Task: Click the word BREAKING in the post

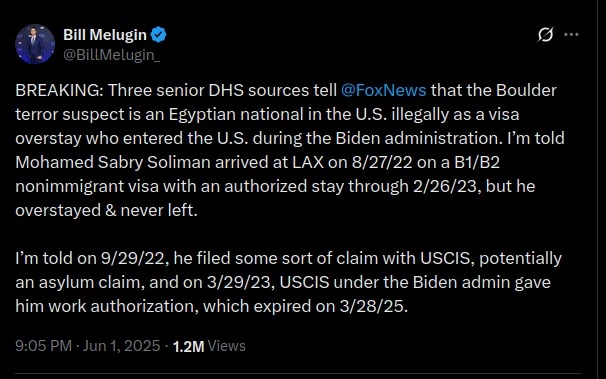Action: pyautogui.click(x=59, y=90)
